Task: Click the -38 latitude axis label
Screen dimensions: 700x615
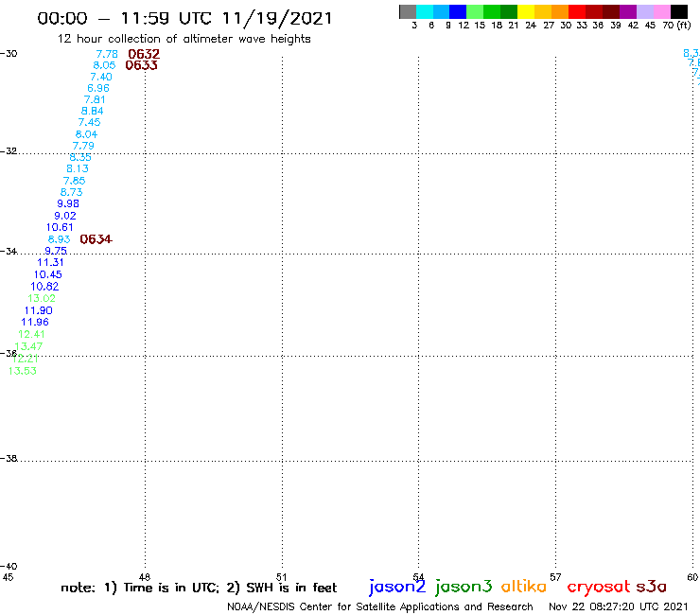Action: pyautogui.click(x=9, y=459)
